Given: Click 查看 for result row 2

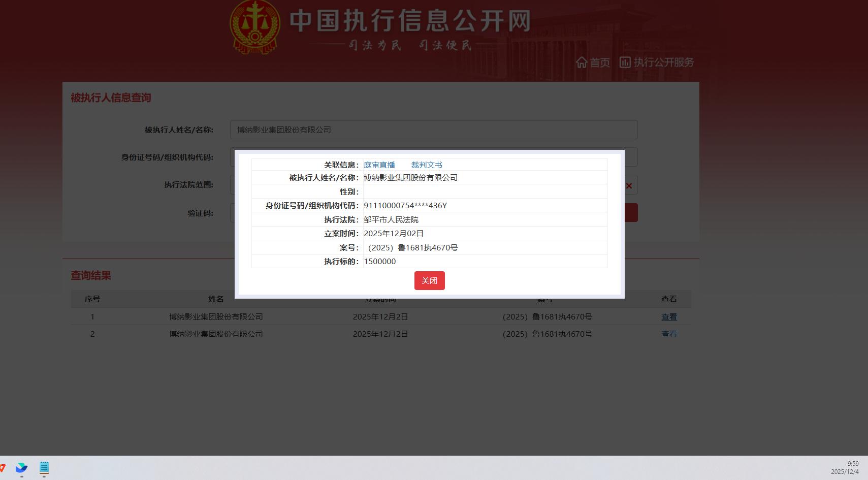Looking at the screenshot, I should tap(668, 334).
